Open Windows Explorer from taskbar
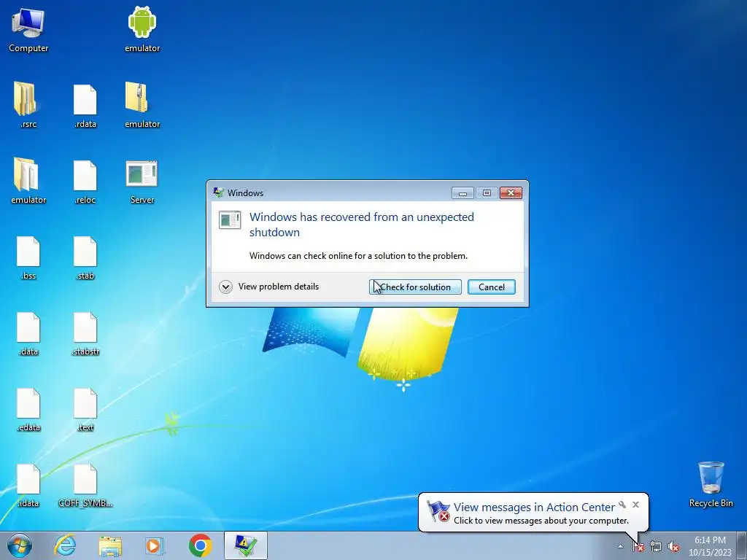The width and height of the screenshot is (747, 560). click(110, 545)
